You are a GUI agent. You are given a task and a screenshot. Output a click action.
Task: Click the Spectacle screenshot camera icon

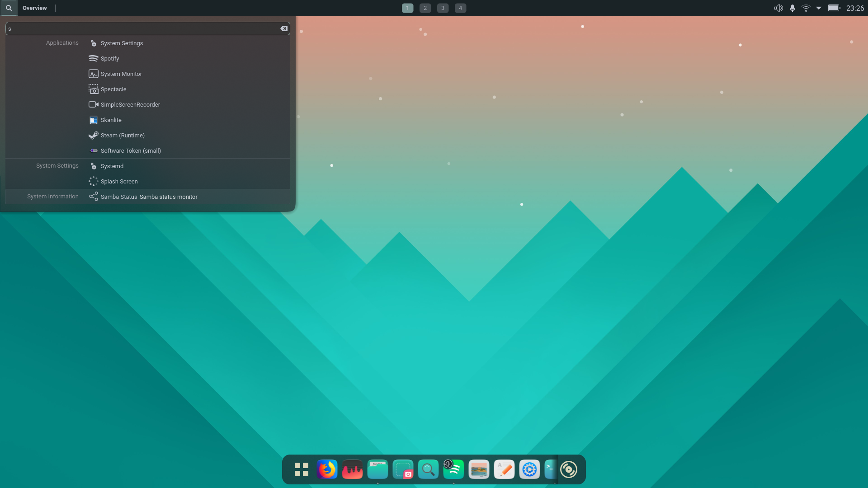tap(93, 89)
